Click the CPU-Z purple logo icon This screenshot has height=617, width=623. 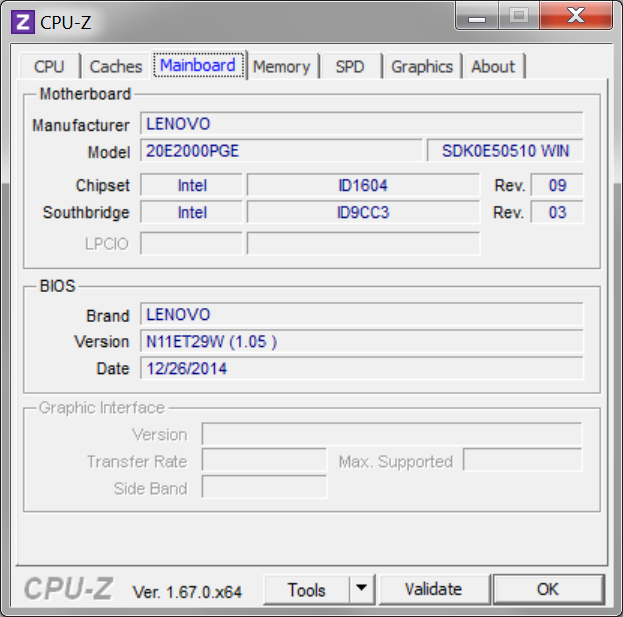pyautogui.click(x=22, y=21)
